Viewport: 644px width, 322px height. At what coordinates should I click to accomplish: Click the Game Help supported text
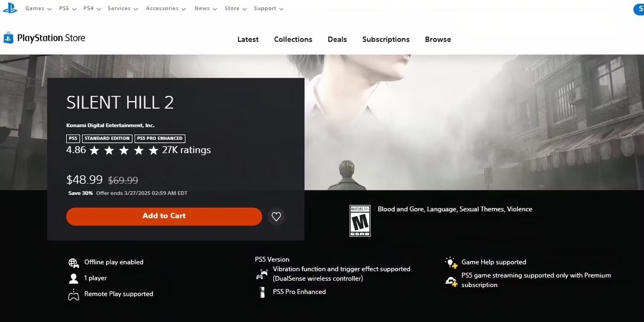click(x=494, y=262)
